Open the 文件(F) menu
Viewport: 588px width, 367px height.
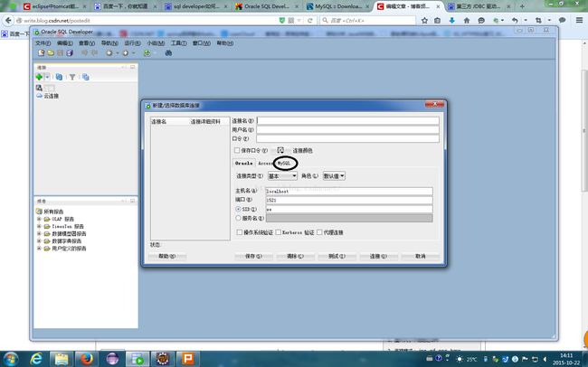pos(43,43)
